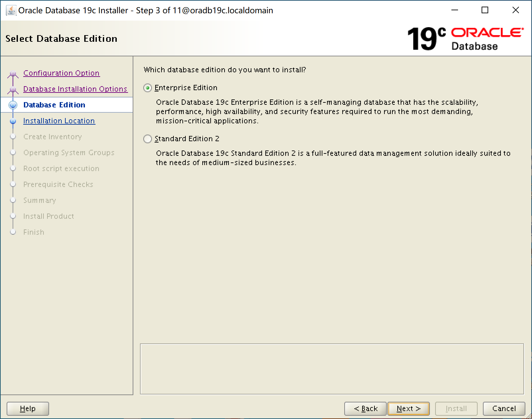Click the Prerequisite Checks step label
The image size is (532, 419).
click(58, 184)
